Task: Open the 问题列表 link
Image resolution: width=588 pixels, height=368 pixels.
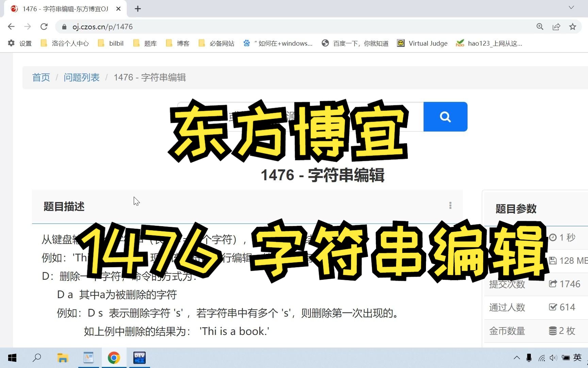Action: (x=81, y=77)
